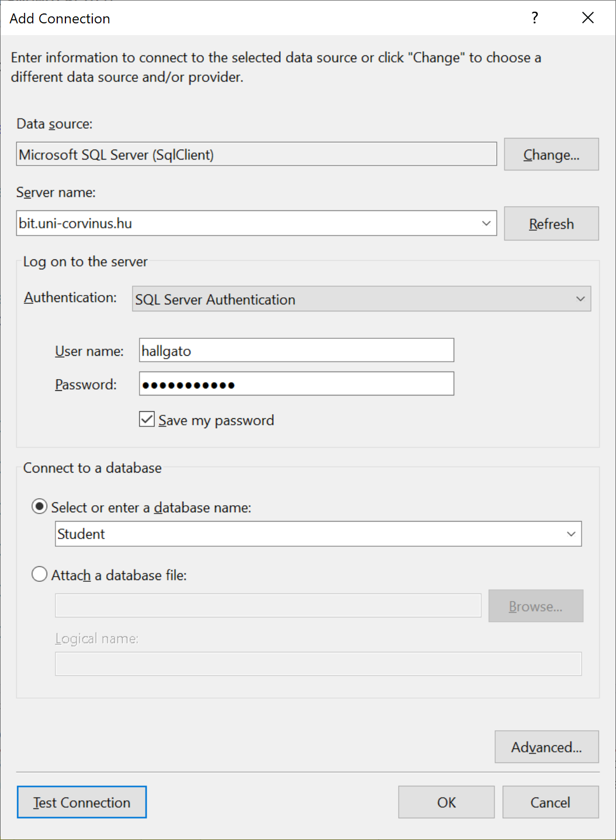Choose Attach a database file option
616x840 pixels.
(40, 575)
